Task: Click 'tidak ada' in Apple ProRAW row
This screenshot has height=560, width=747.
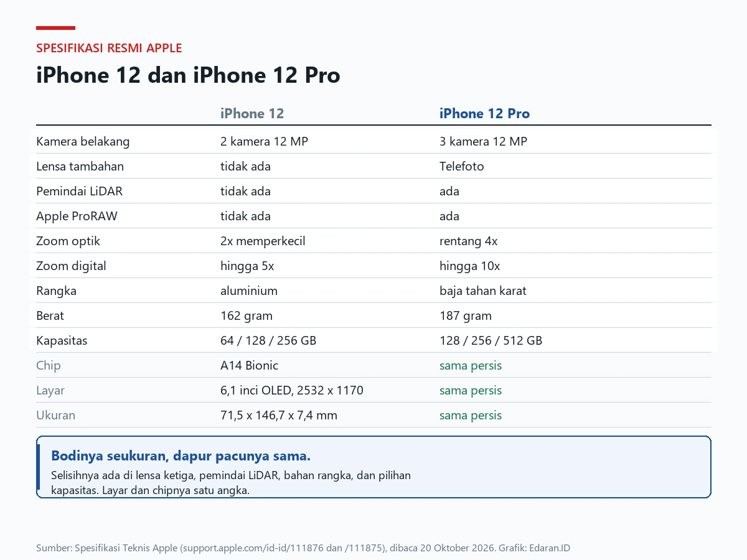Action: [x=245, y=216]
